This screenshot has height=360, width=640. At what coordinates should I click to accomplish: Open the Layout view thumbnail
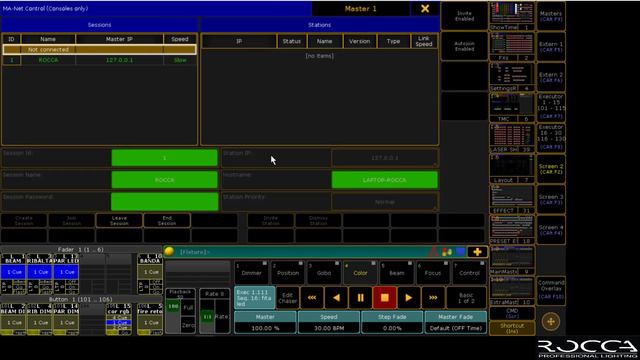pos(512,169)
